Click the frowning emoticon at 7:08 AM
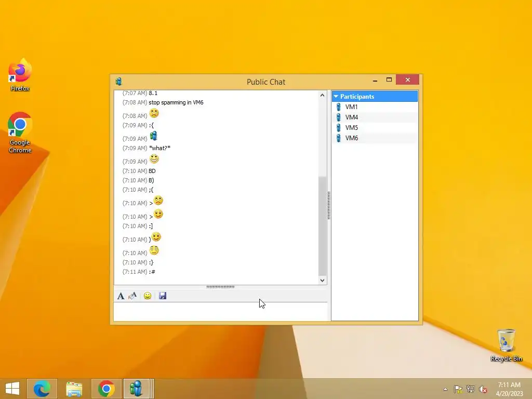This screenshot has width=532, height=399. [154, 113]
